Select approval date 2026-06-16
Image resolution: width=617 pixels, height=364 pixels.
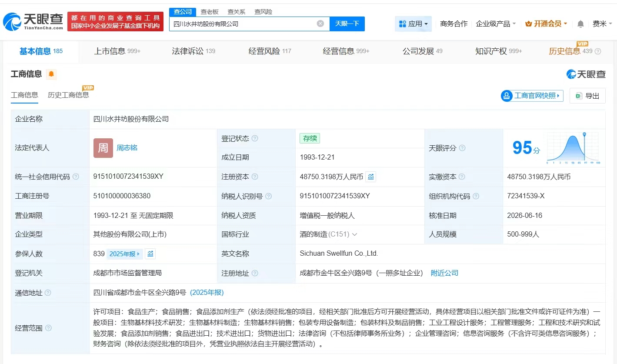(524, 216)
